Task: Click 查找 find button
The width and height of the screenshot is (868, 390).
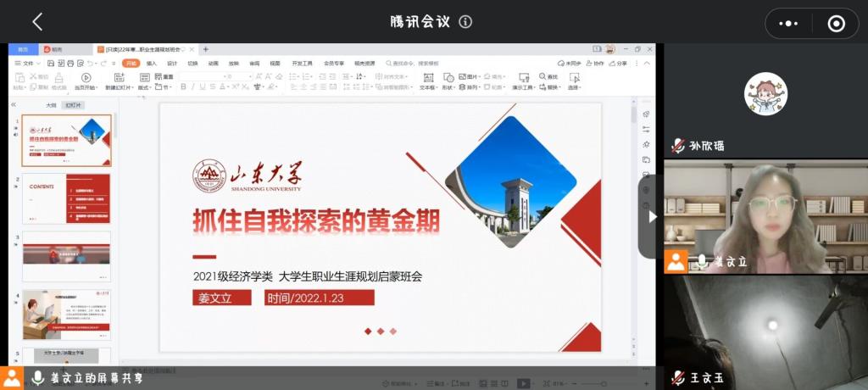Action: click(548, 76)
